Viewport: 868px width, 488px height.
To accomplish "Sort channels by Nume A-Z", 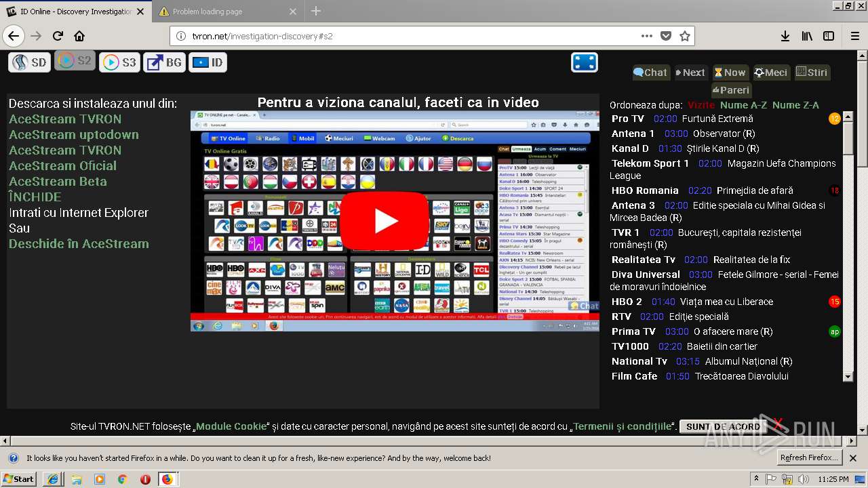I will (744, 105).
